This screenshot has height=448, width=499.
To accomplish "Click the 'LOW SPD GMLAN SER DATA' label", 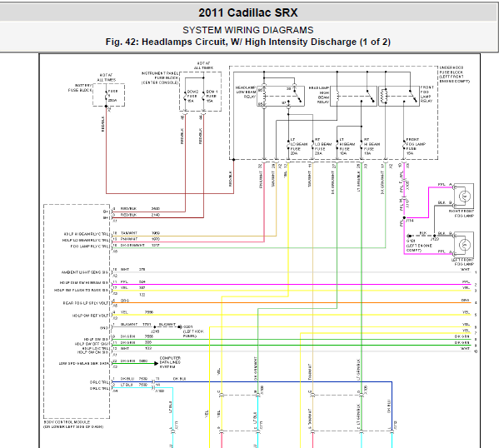I will 83,363.
